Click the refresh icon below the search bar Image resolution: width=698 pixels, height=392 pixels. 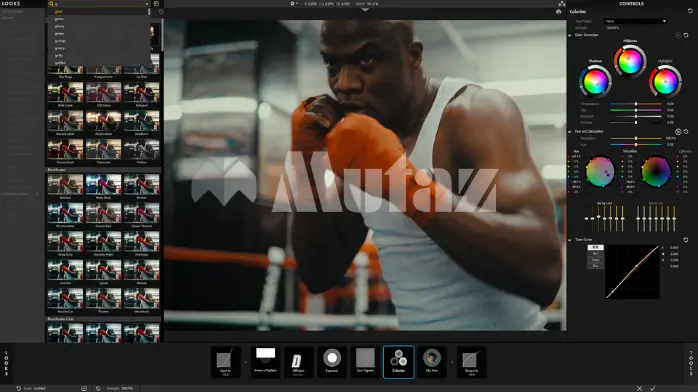pos(161,12)
